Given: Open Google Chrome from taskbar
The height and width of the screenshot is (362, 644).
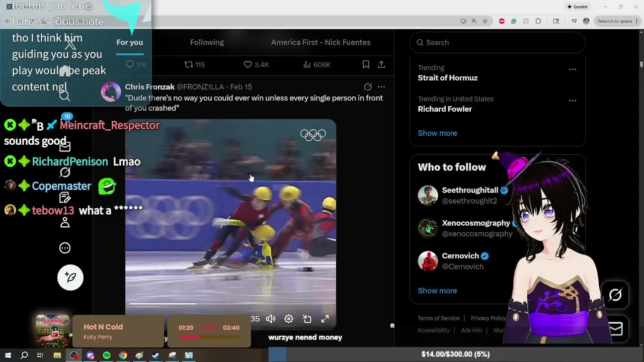Looking at the screenshot, I should click(x=123, y=355).
